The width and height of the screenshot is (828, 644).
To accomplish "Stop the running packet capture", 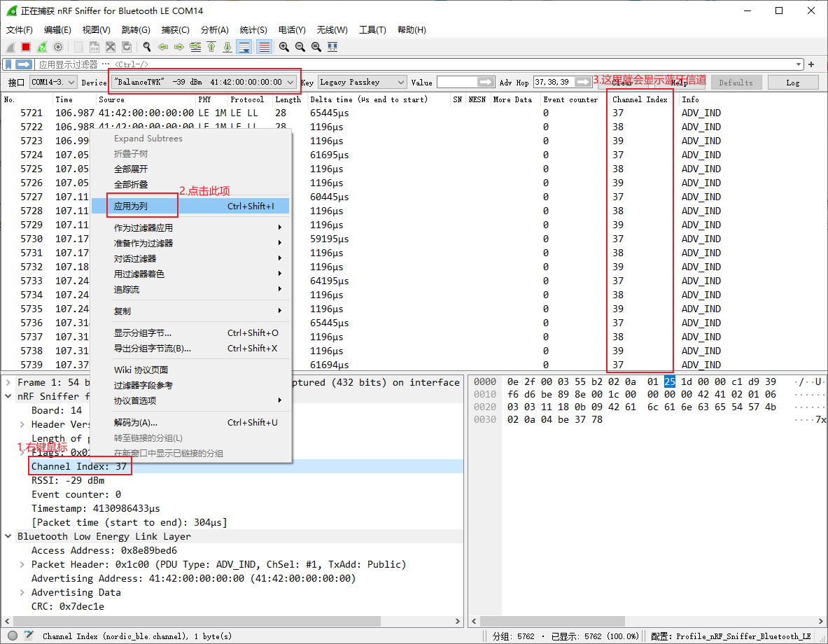I will [x=24, y=47].
